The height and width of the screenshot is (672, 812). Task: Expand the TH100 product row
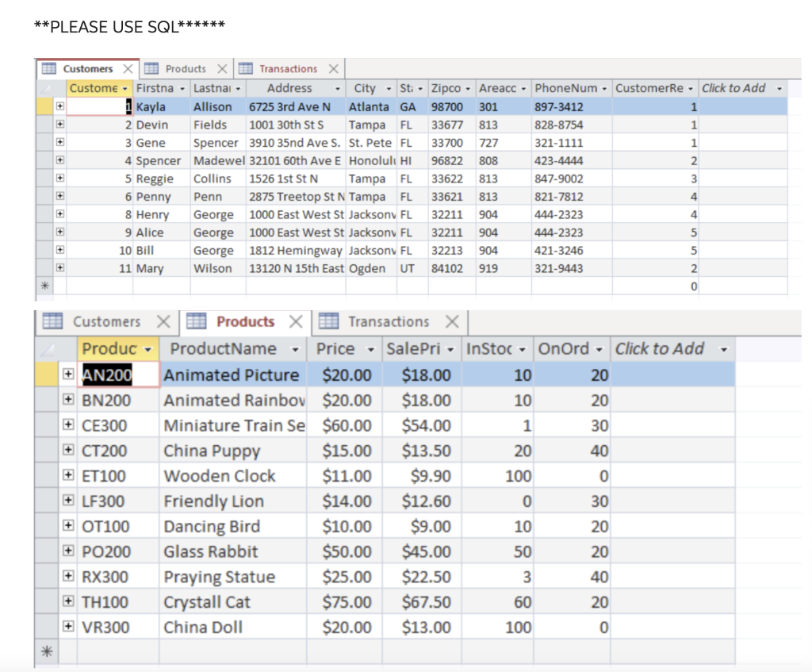(68, 601)
